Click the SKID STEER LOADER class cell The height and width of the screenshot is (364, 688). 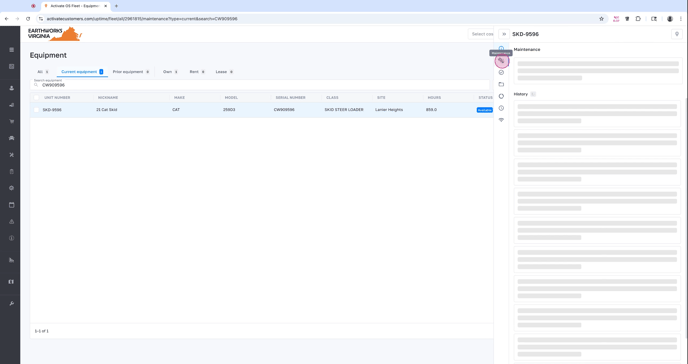(344, 110)
